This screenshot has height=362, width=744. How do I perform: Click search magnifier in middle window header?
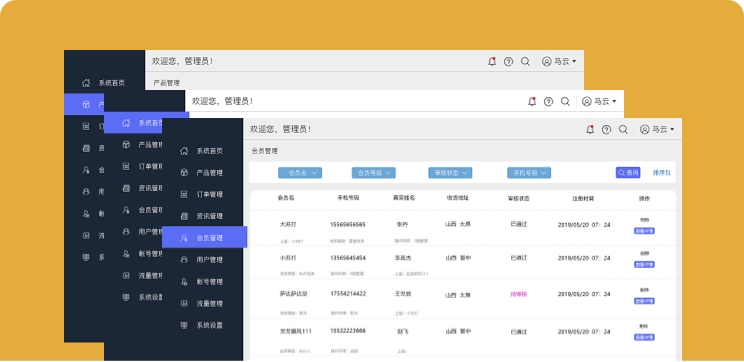pos(565,102)
